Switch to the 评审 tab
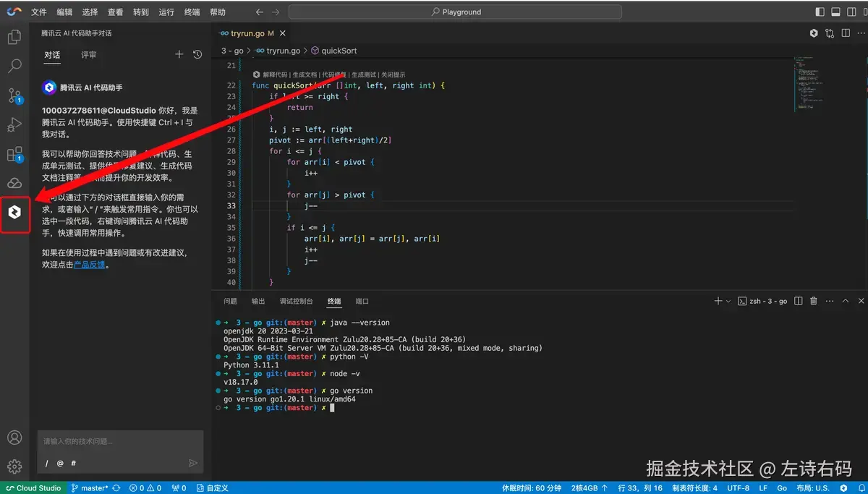 88,55
